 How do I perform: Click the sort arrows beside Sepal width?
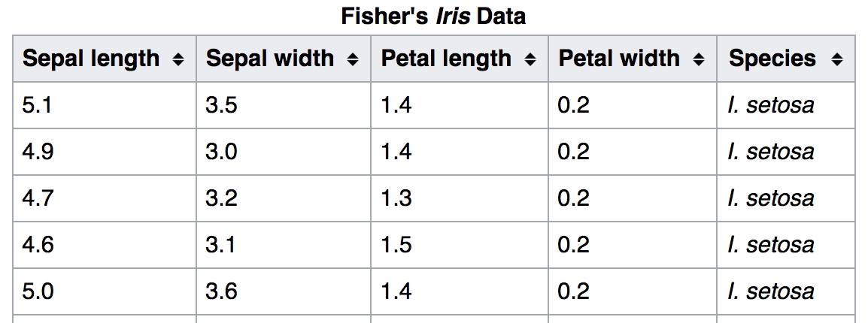click(x=353, y=59)
